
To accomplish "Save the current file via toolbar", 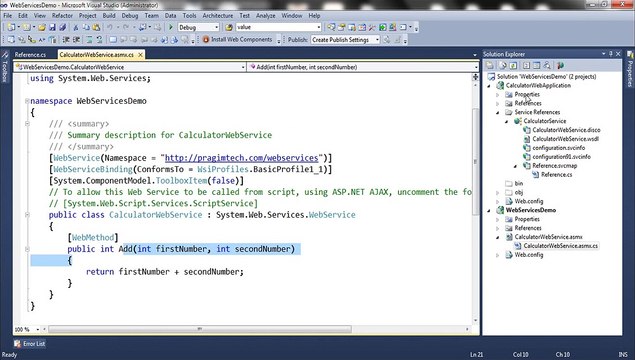I will click(52, 27).
